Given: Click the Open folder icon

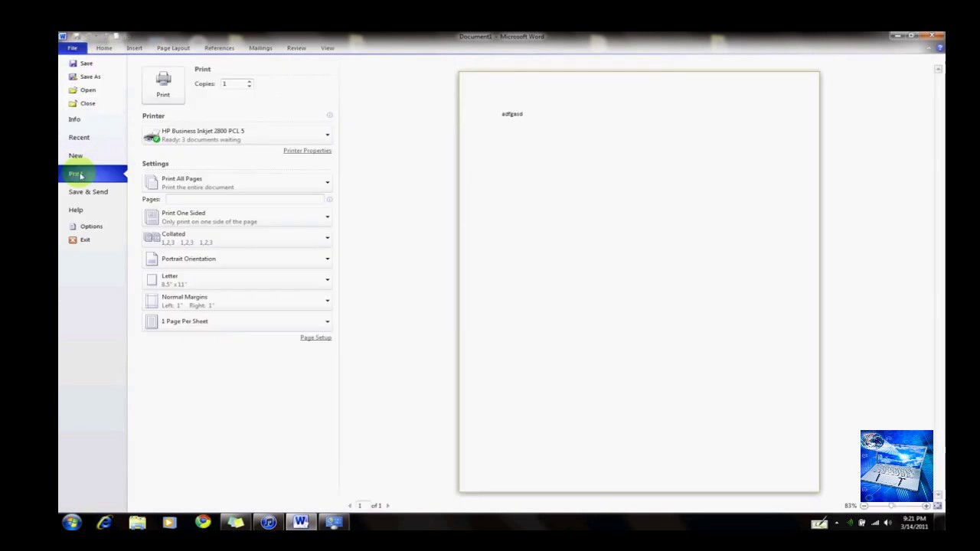Looking at the screenshot, I should [73, 90].
